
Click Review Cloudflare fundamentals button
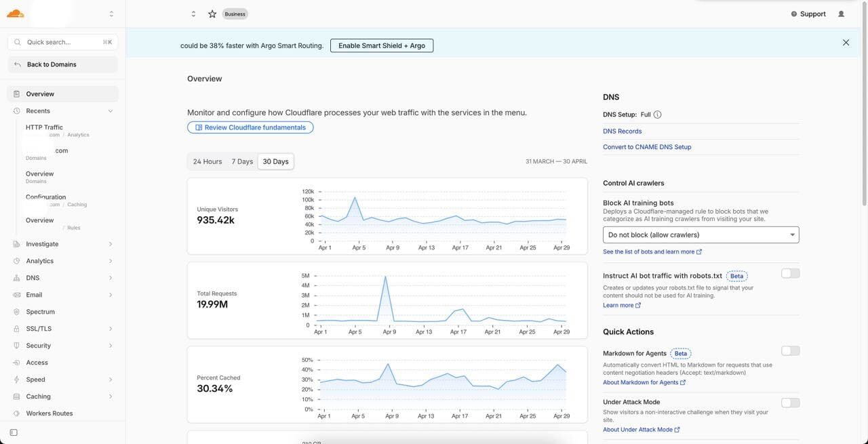pos(250,127)
